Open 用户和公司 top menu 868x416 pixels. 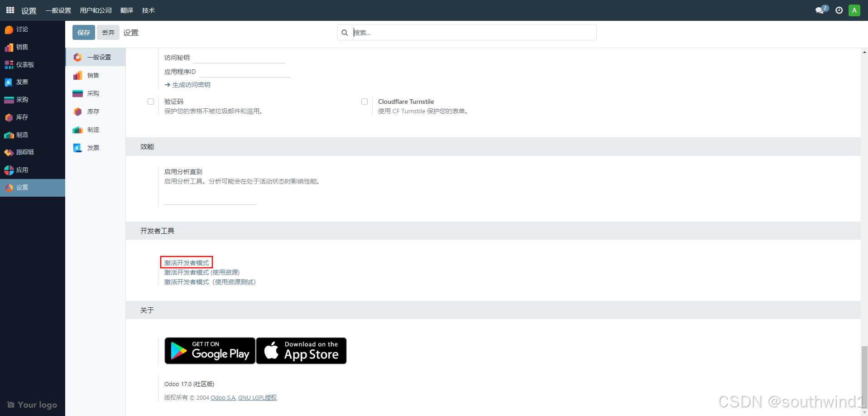pyautogui.click(x=96, y=10)
